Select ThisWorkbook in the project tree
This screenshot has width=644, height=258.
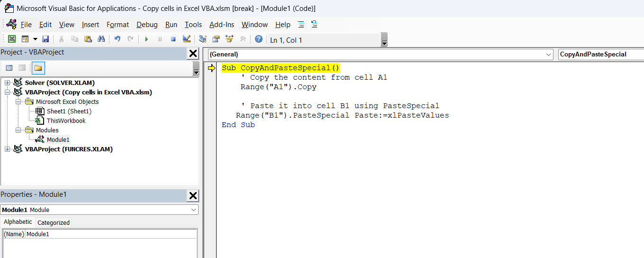(x=66, y=120)
